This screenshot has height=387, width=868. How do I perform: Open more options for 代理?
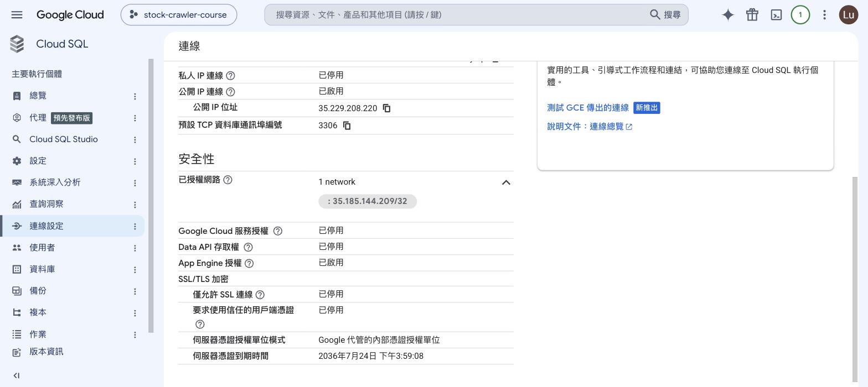[x=135, y=118]
